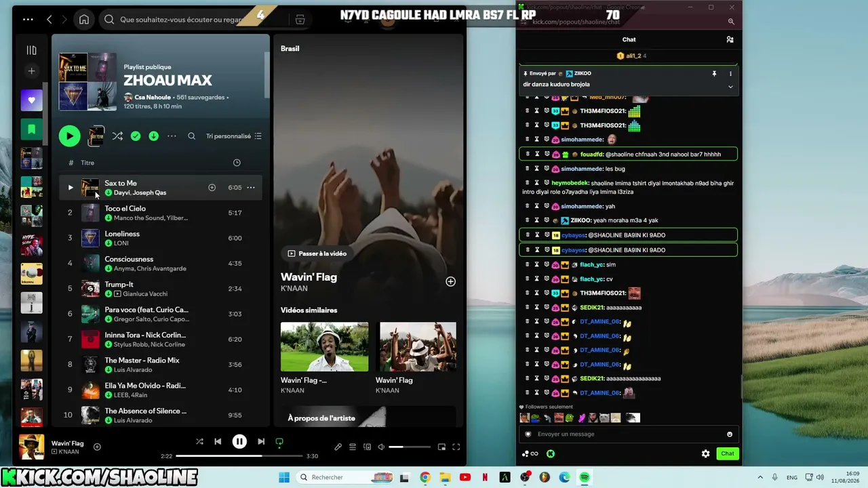Open the Spotify mini player
The image size is (868, 488).
coord(441,447)
